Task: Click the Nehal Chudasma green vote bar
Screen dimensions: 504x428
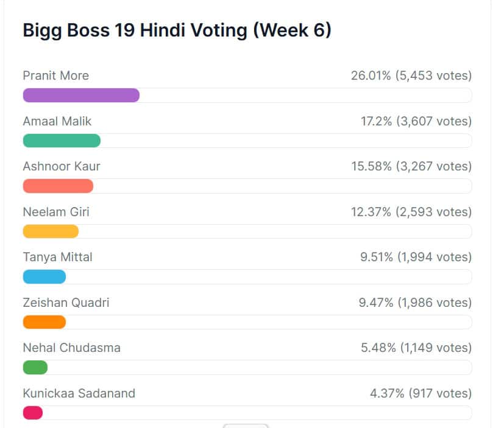Action: pos(35,367)
